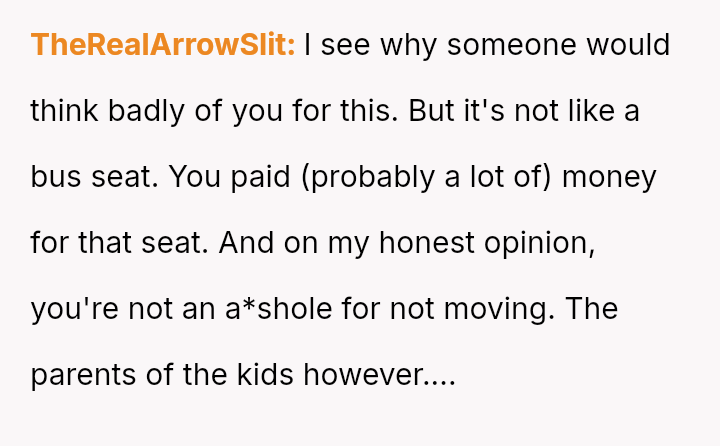Click the word "would" on the first line

click(x=627, y=46)
